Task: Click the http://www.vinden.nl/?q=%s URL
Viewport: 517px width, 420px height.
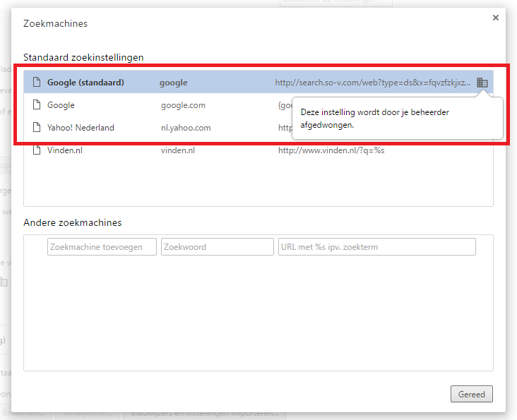Action: [331, 150]
